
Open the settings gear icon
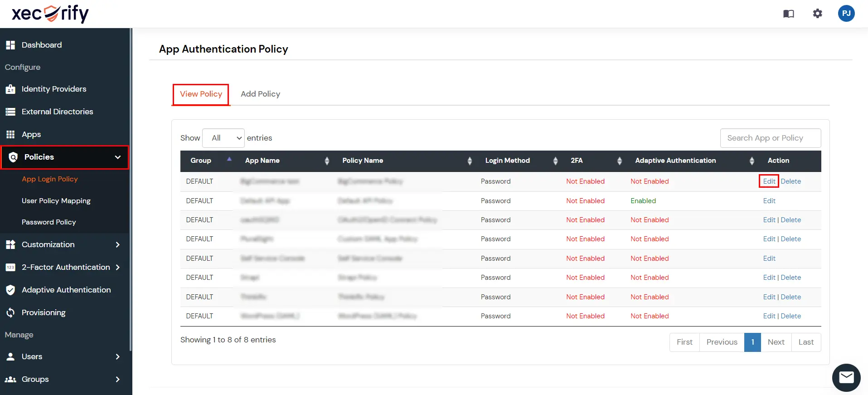coord(818,14)
